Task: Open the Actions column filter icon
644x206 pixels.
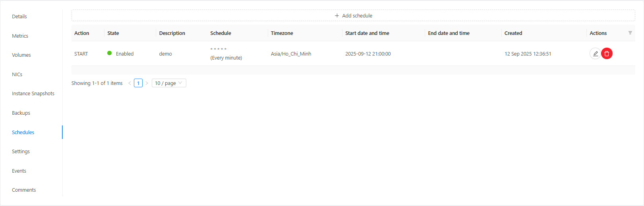Action: tap(630, 33)
